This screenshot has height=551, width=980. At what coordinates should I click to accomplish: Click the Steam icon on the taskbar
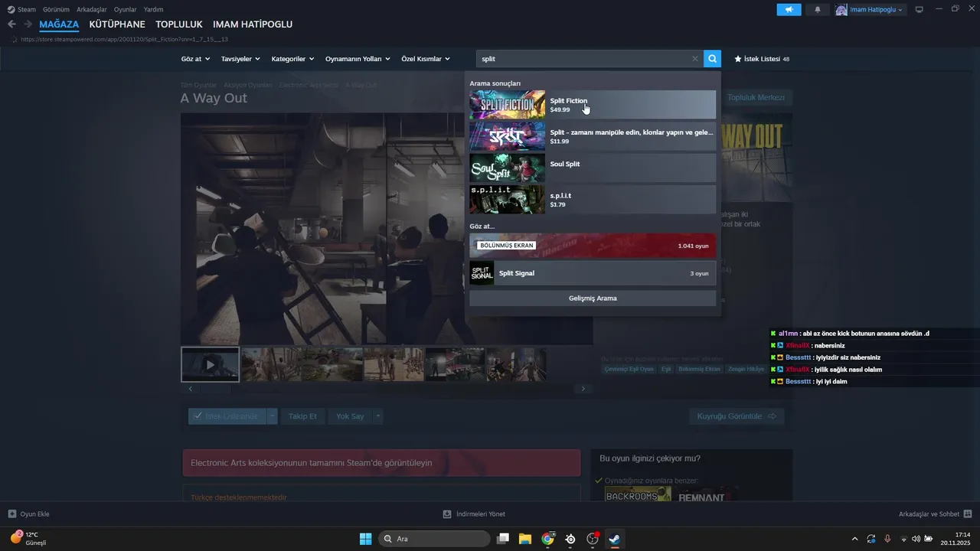615,539
